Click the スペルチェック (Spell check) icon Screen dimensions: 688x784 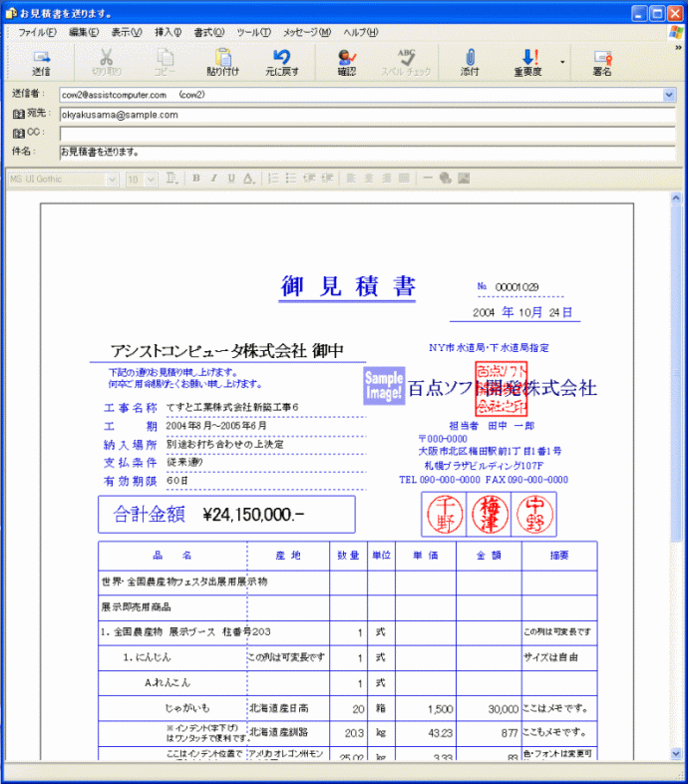(x=406, y=57)
